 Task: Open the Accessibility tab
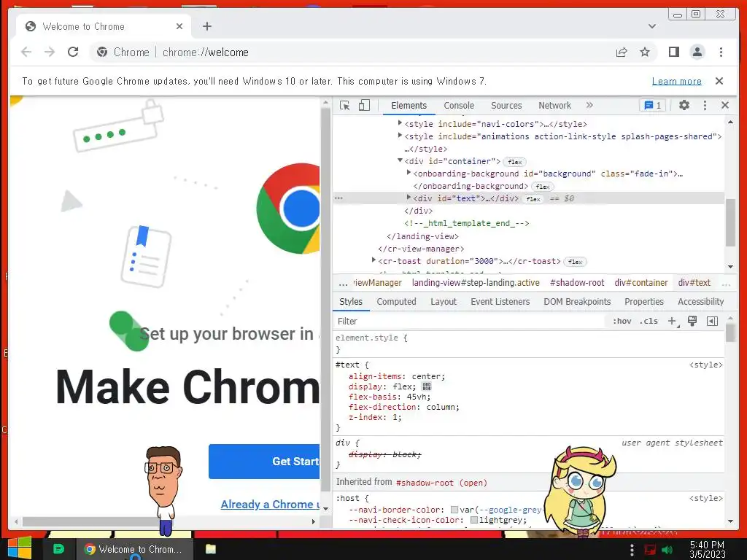(700, 301)
